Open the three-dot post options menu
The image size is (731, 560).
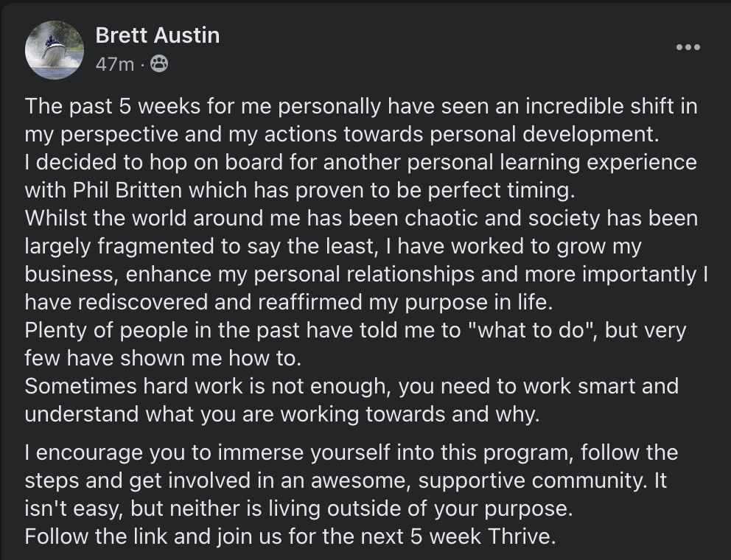click(688, 47)
